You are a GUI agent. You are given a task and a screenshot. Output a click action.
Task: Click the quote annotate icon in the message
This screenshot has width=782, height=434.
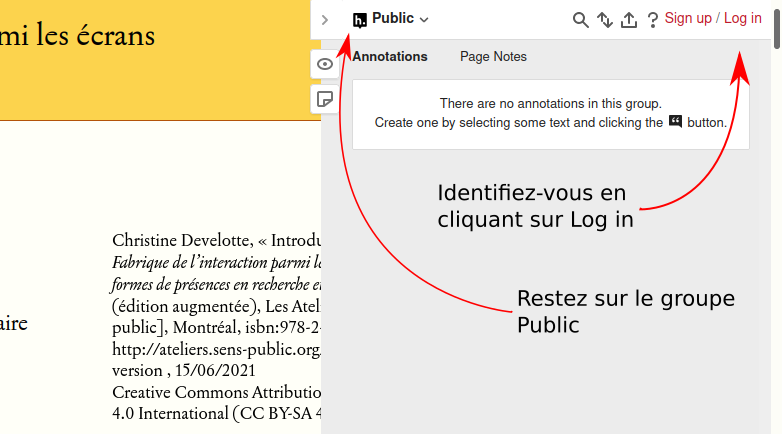click(675, 122)
